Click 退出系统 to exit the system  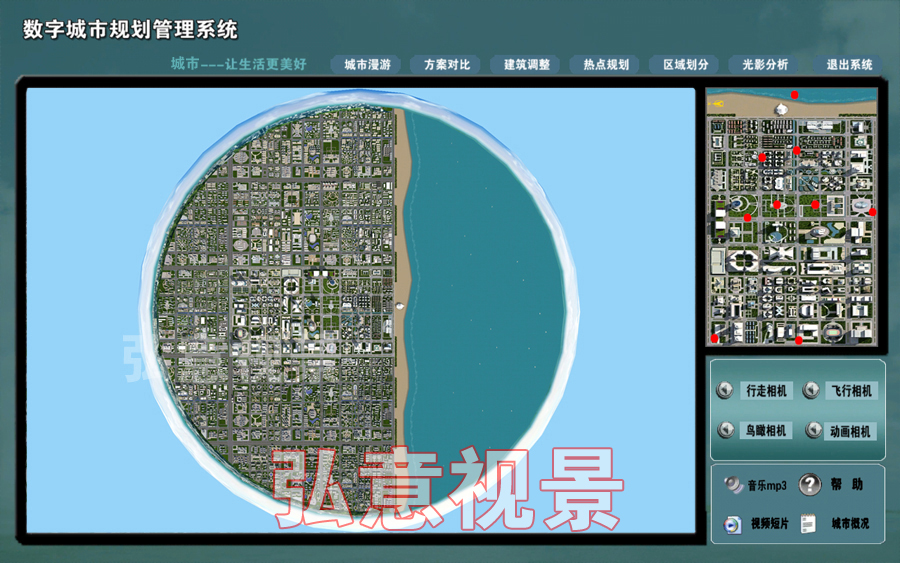click(x=848, y=65)
